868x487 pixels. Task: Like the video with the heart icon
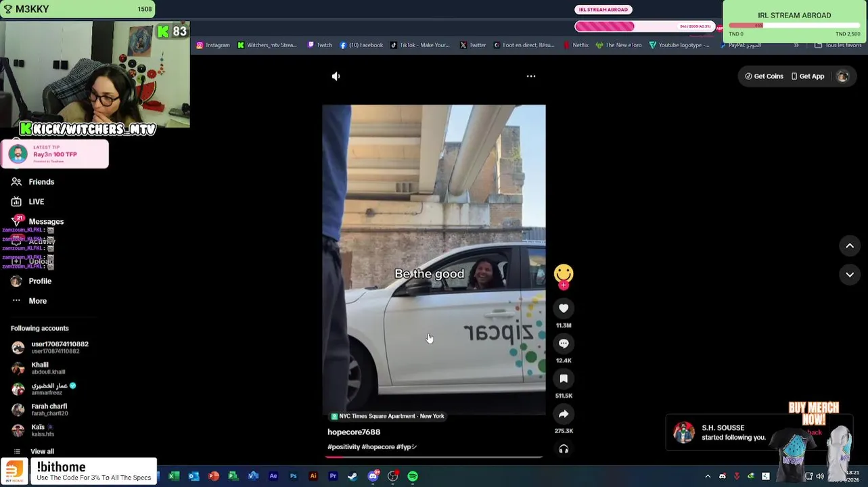click(564, 308)
